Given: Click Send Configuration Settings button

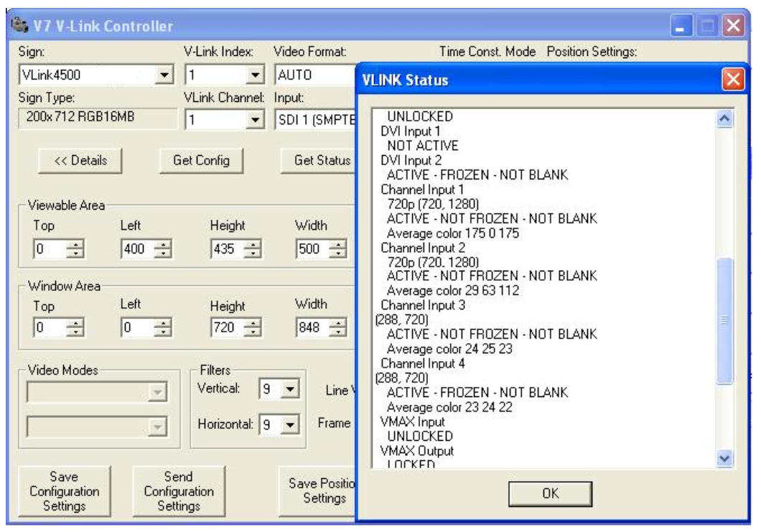Looking at the screenshot, I should (177, 491).
